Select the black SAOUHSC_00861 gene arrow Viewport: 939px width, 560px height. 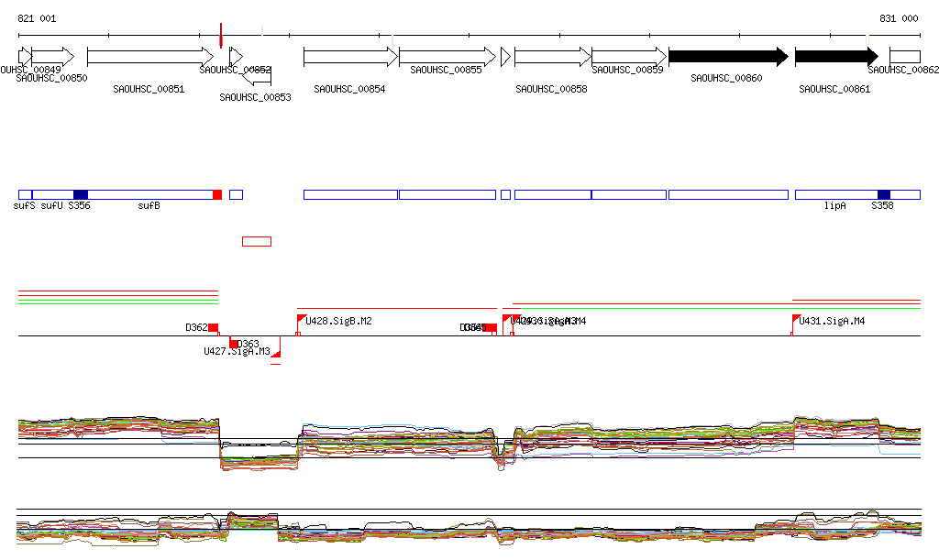(836, 58)
